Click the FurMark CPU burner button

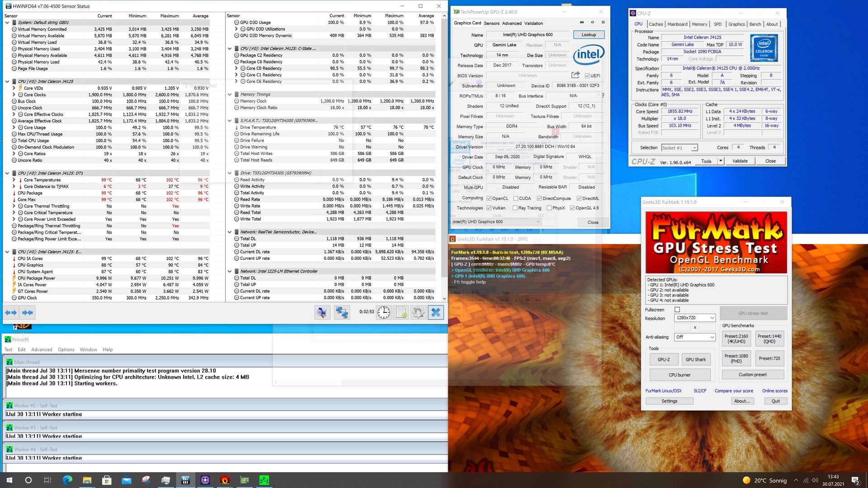[679, 375]
